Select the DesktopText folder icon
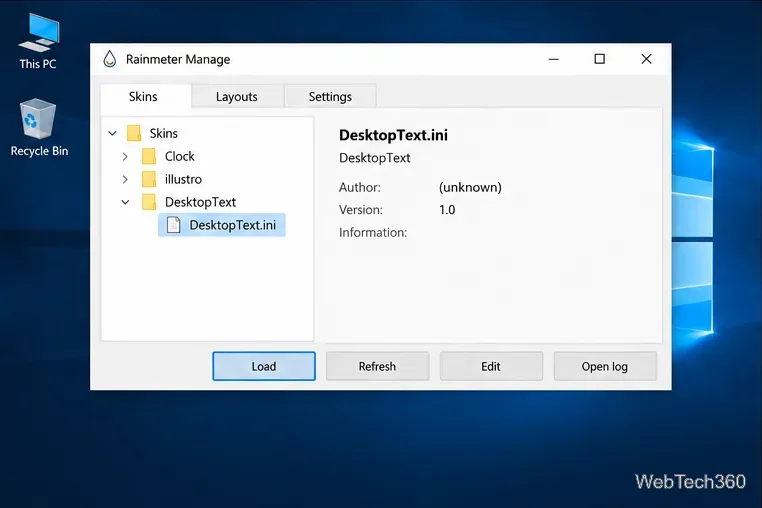The image size is (762, 508). 149,202
